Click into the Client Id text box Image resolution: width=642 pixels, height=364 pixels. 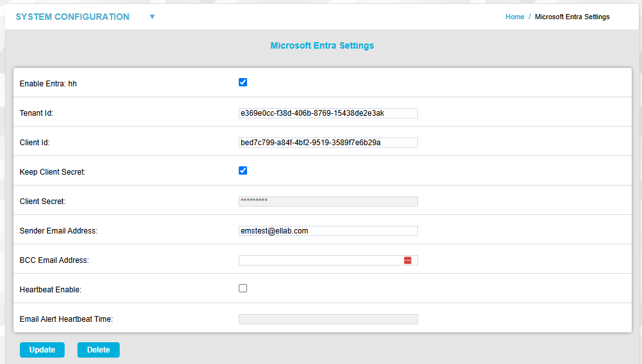point(328,143)
